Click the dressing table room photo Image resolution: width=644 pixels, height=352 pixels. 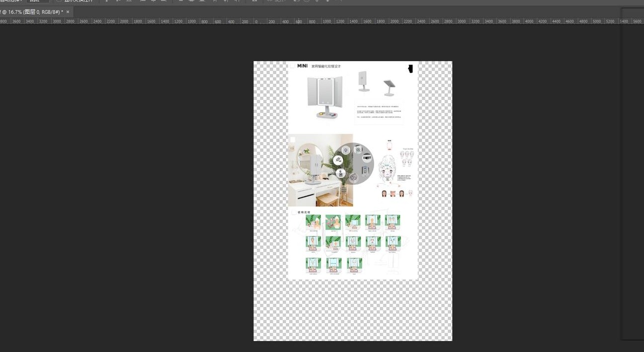click(x=321, y=170)
